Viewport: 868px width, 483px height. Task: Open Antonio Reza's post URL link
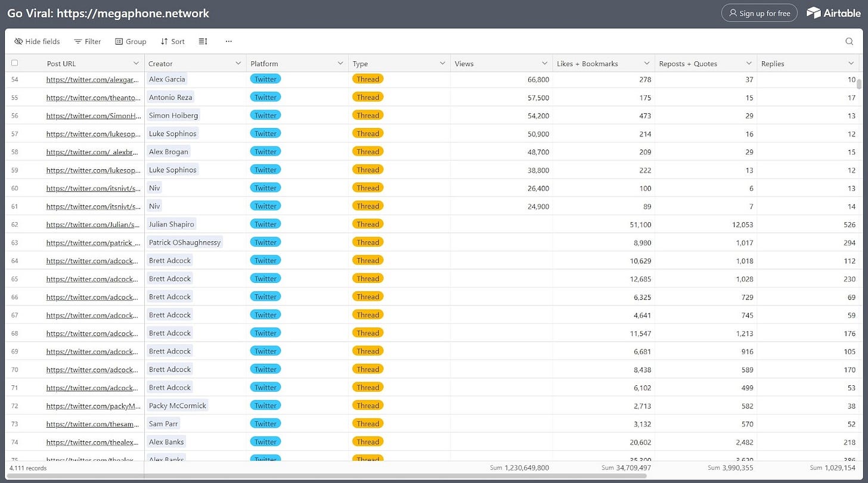[94, 98]
